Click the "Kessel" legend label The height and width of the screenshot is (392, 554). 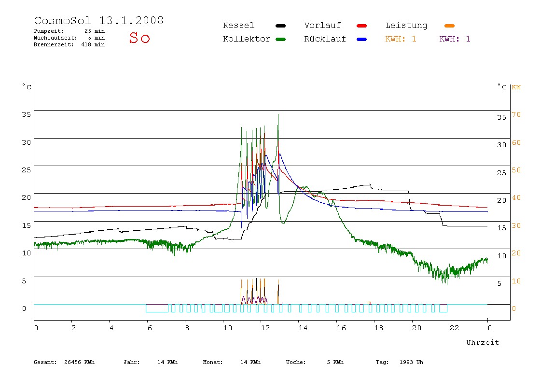point(239,26)
